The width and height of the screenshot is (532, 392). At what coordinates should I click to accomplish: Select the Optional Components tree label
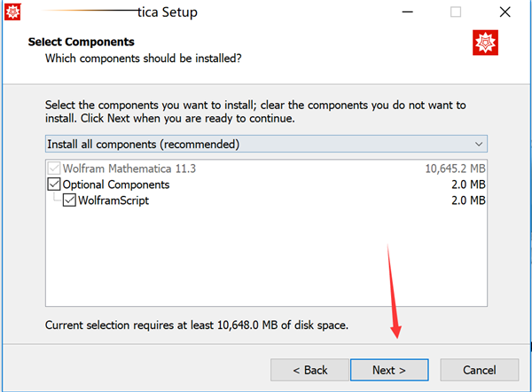coord(115,184)
